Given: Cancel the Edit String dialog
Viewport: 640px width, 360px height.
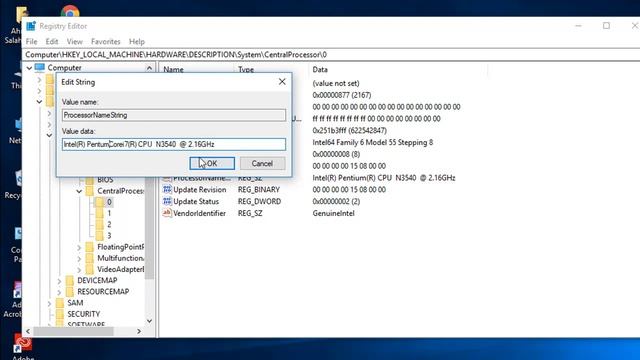Looking at the screenshot, I should (262, 163).
